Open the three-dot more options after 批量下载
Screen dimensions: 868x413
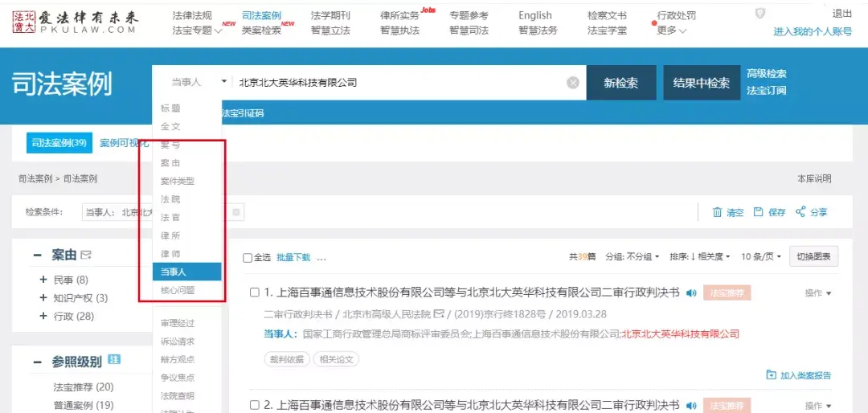(321, 258)
